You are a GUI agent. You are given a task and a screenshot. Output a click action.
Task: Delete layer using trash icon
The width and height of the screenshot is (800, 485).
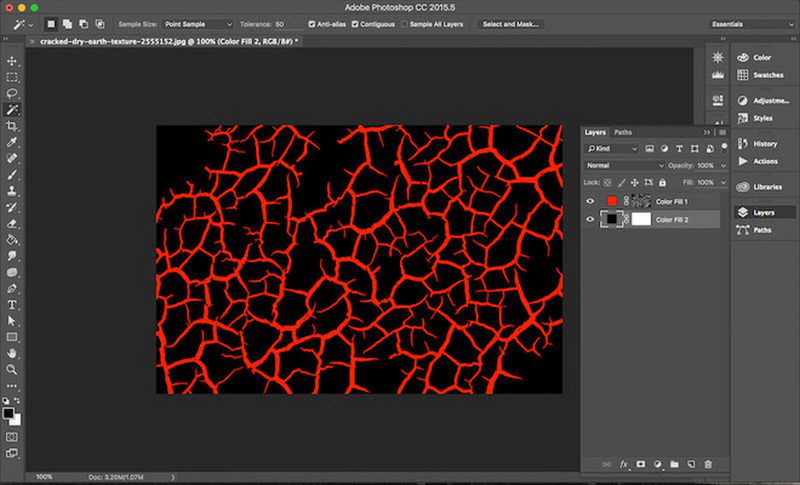click(x=708, y=464)
